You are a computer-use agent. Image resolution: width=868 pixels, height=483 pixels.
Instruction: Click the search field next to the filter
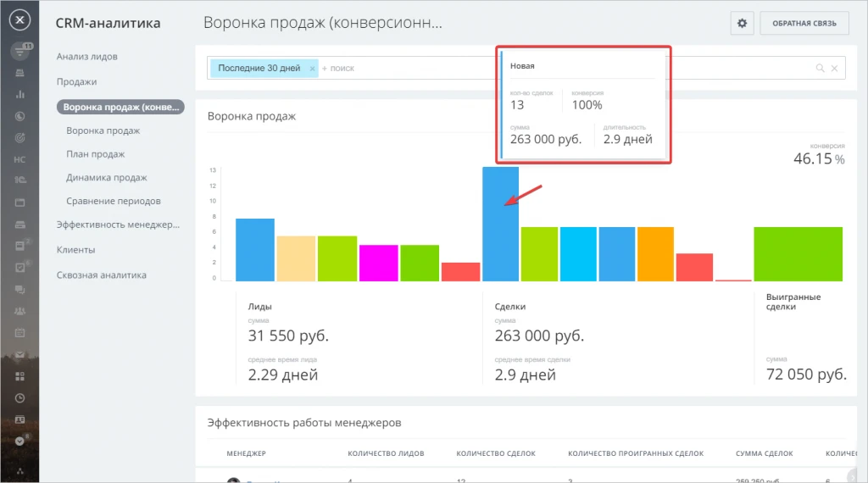509,69
